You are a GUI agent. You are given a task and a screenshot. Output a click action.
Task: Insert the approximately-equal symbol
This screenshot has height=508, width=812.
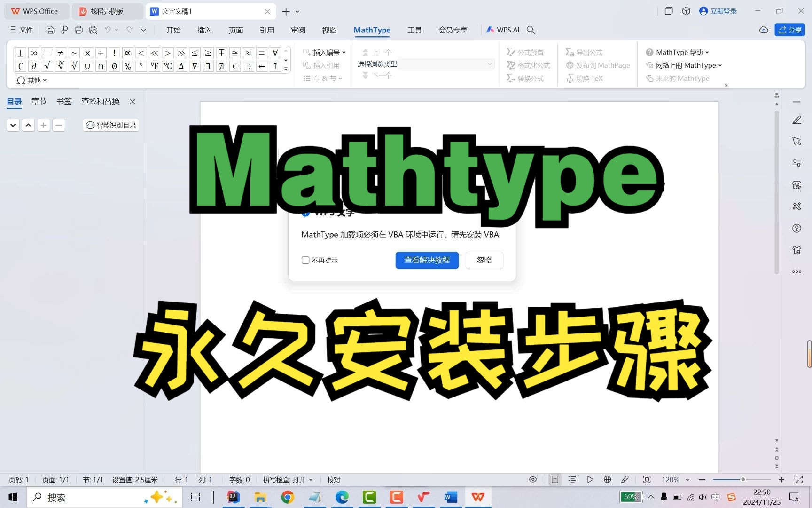(x=249, y=53)
